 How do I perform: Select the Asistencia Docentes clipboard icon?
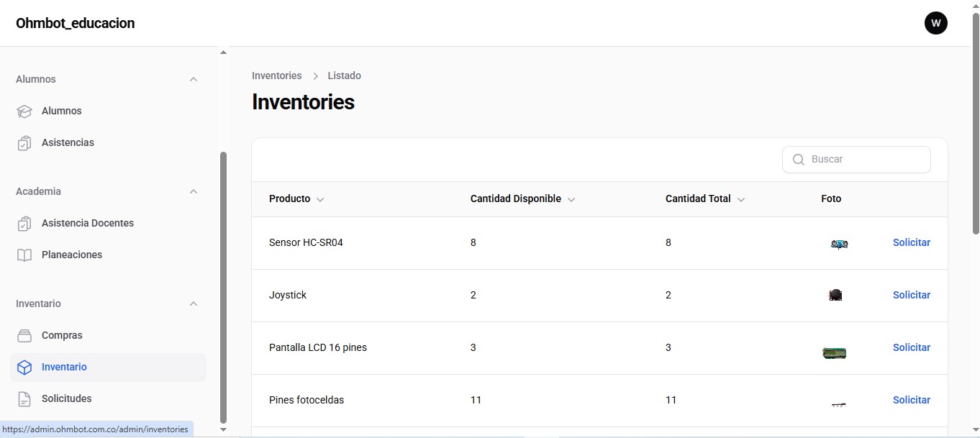click(x=24, y=224)
